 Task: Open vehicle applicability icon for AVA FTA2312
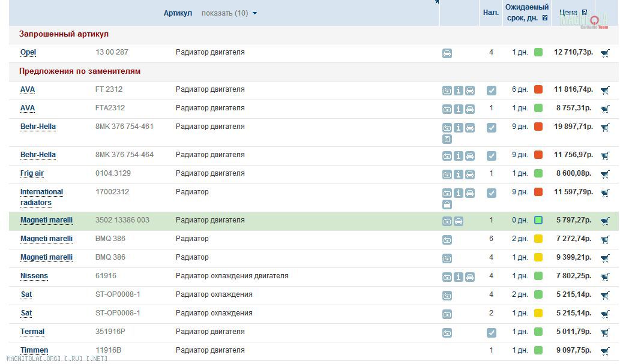(470, 109)
